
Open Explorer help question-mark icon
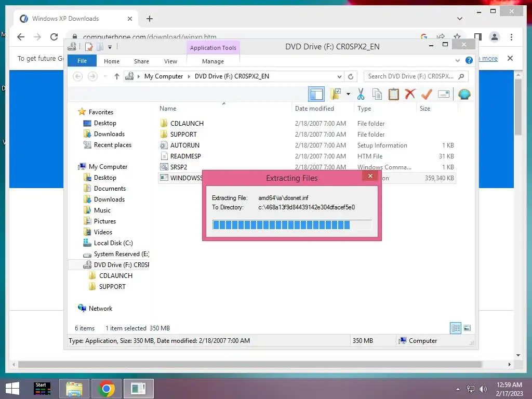click(x=469, y=60)
